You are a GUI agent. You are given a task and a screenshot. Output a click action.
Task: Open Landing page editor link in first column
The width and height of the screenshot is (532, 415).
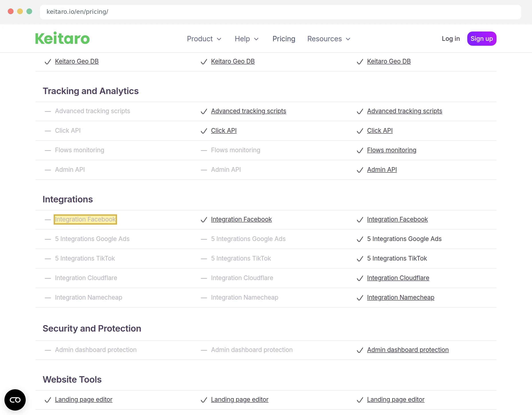[x=84, y=399]
